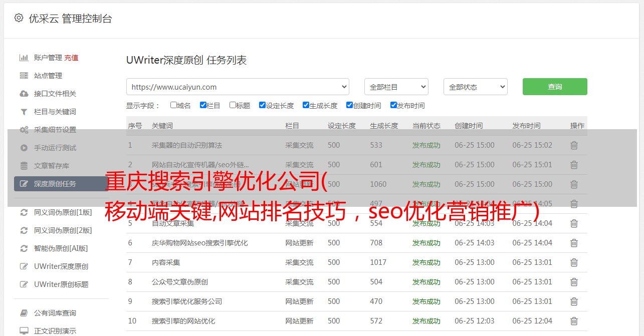Image resolution: width=644 pixels, height=336 pixels.
Task: Delete row 9 搜索引擎优化服务公司 with trash icon
Action: 574,301
